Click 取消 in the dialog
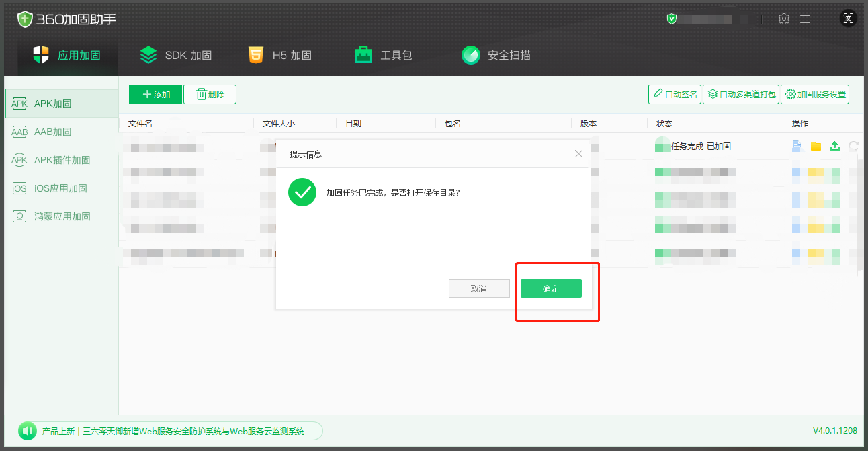The width and height of the screenshot is (868, 451). tap(479, 288)
